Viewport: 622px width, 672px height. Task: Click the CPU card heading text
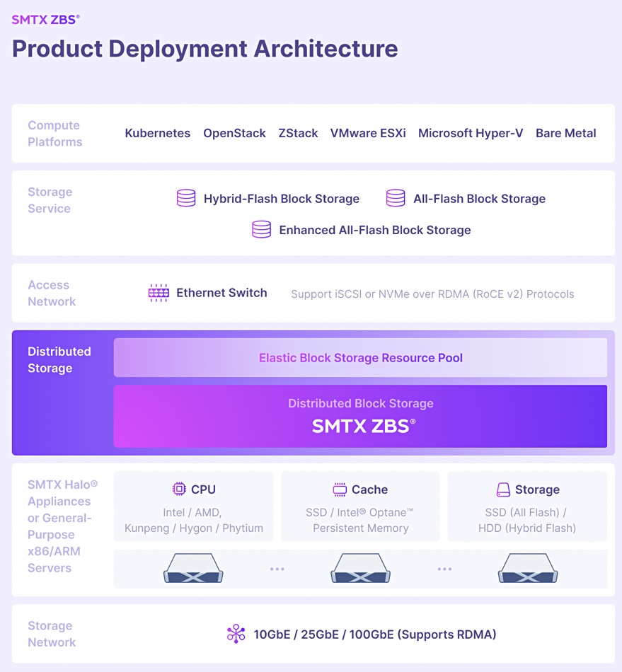(x=203, y=489)
